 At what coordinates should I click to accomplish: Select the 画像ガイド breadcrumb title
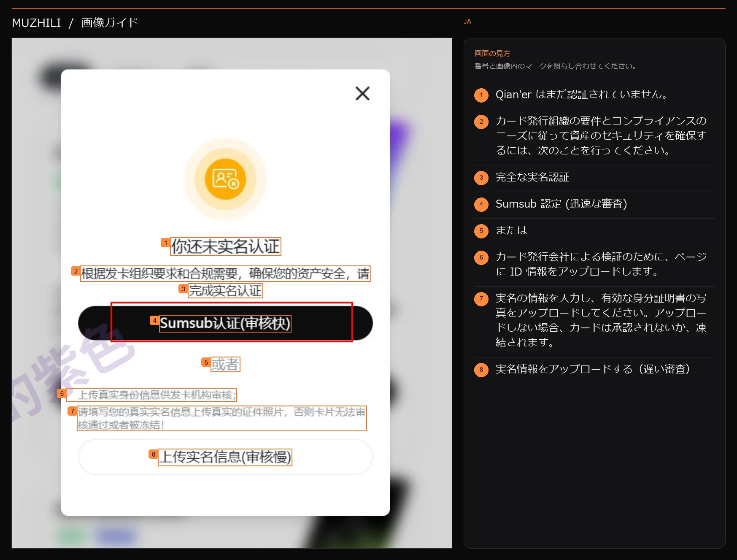pos(110,23)
